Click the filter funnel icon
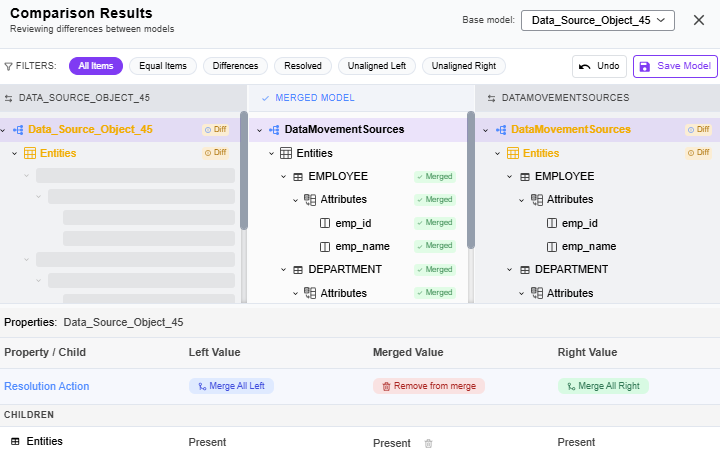Viewport: 720px width, 450px height. pos(8,67)
